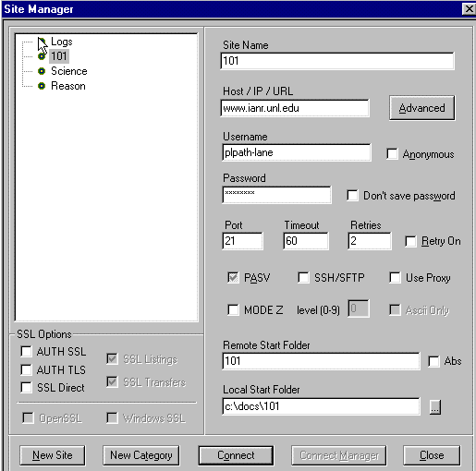Screen dimensions: 476x471
Task: Click the Reason site icon
Action: point(42,86)
